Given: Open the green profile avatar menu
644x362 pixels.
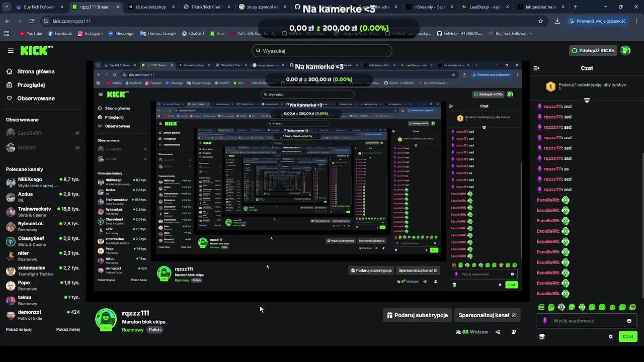Looking at the screenshot, I should [x=625, y=51].
